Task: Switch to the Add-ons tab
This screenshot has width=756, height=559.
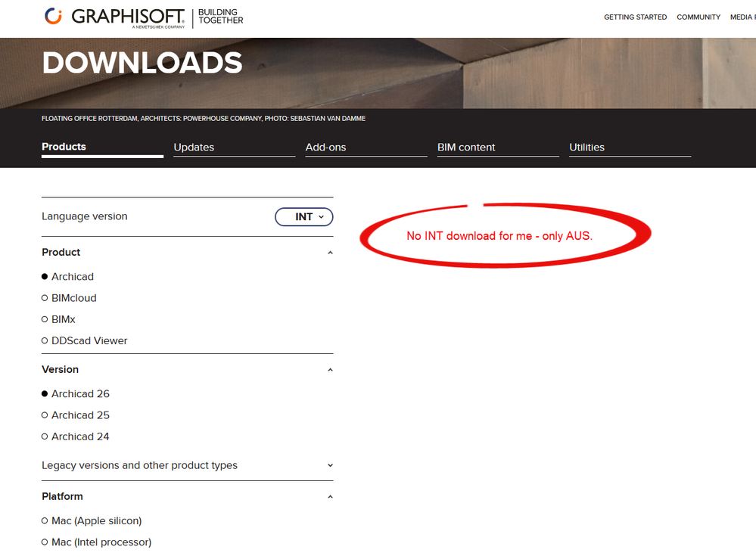Action: (366, 148)
